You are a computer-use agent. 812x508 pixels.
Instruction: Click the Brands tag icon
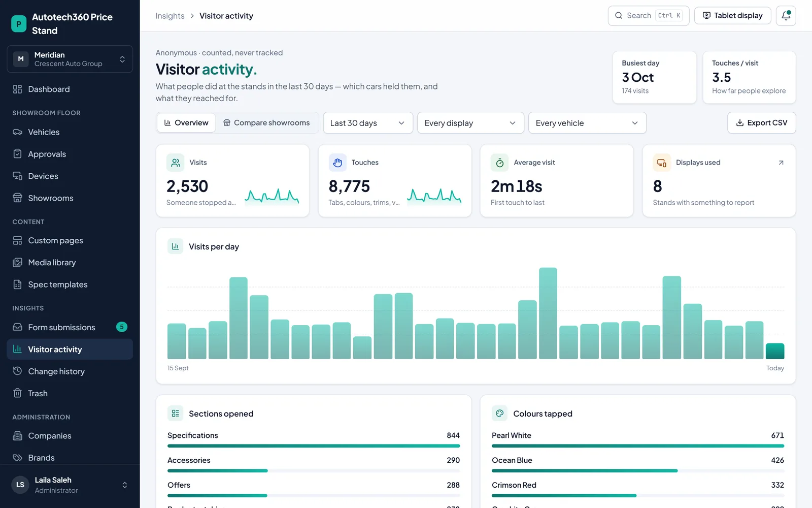[17, 458]
